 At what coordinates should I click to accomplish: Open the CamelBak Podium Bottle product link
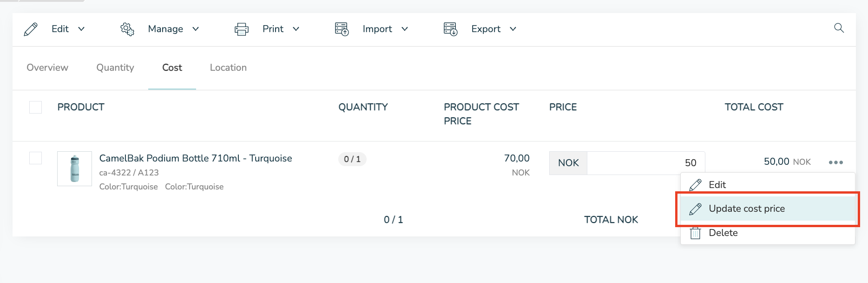[x=196, y=158]
